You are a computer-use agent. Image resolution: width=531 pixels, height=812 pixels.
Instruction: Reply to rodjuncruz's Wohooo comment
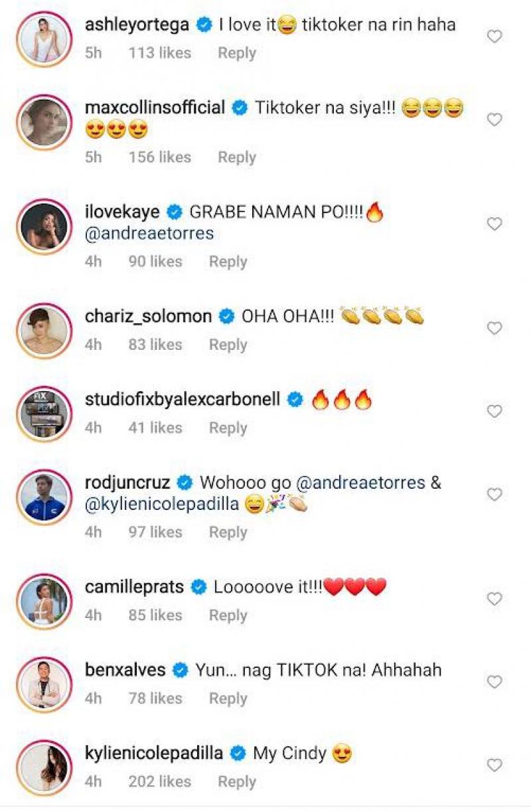tap(228, 532)
